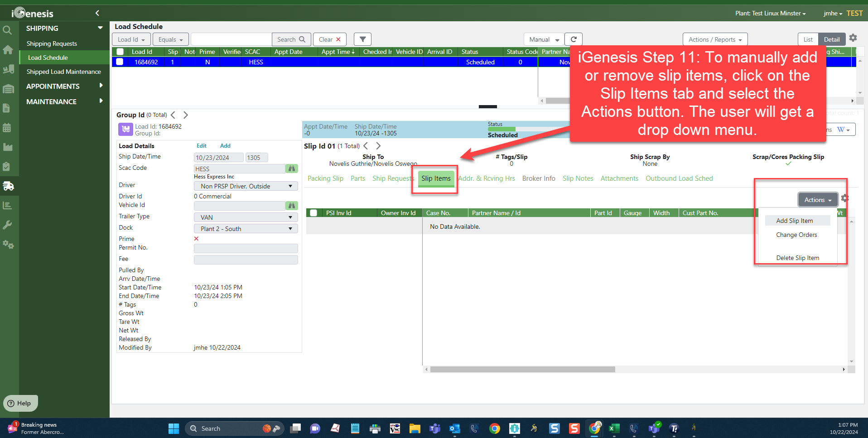
Task: Collapse the SHIPPING menu section
Action: (64, 28)
